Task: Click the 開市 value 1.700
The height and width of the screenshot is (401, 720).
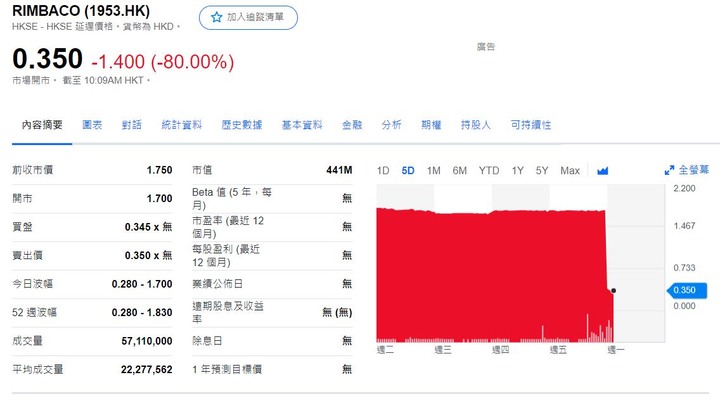Action: 159,198
